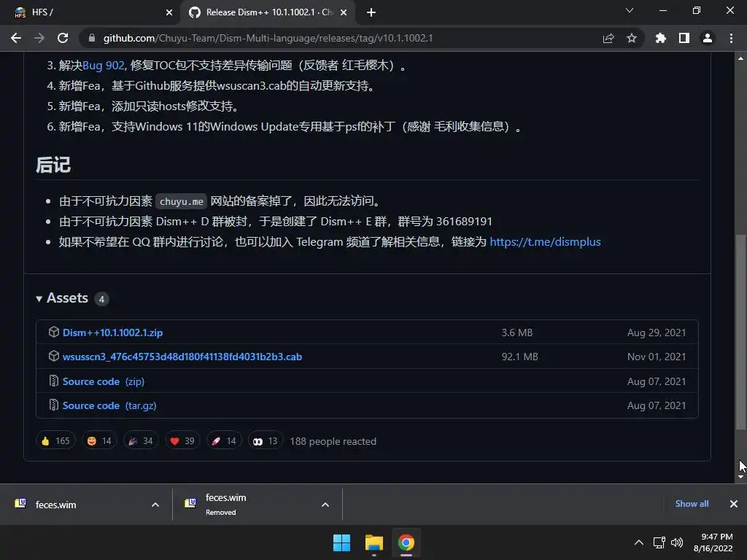Screen dimensions: 747x560
Task: Open volume control in system tray
Action: click(x=676, y=542)
